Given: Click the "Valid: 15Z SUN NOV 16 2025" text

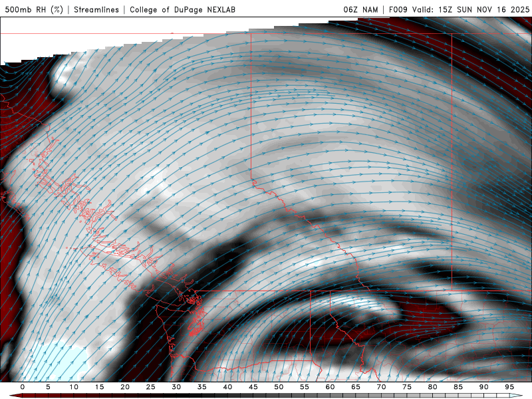Looking at the screenshot, I should point(471,9).
